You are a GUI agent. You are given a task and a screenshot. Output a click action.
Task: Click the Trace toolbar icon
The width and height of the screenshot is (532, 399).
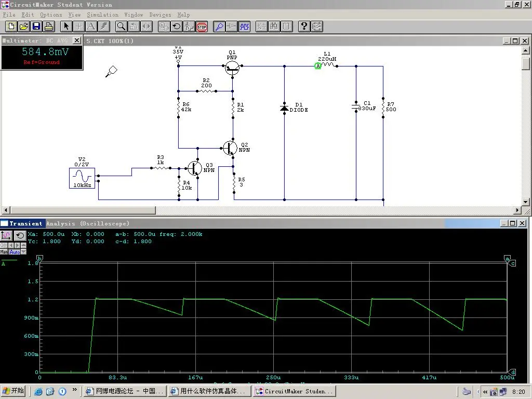pos(232,26)
